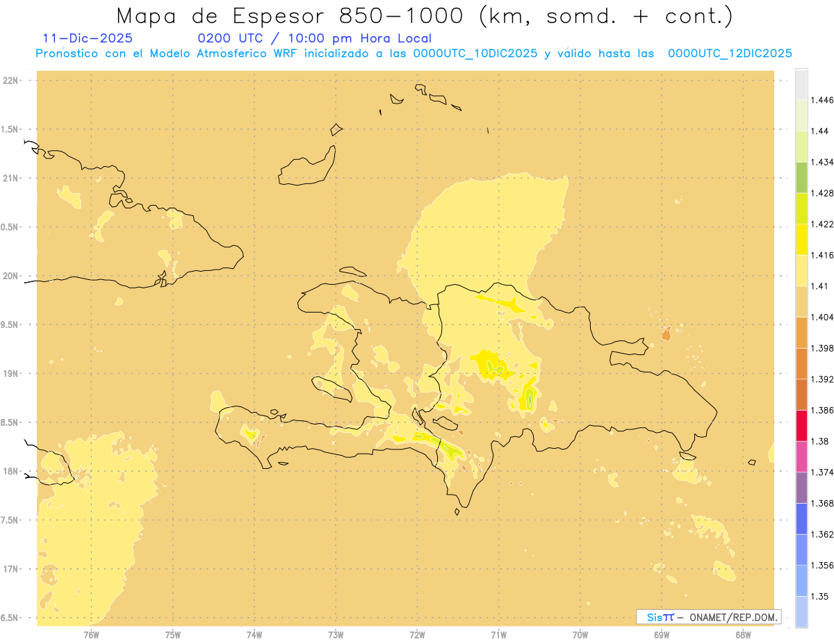
Task: Click the legend value '1.356'
Action: coord(822,565)
